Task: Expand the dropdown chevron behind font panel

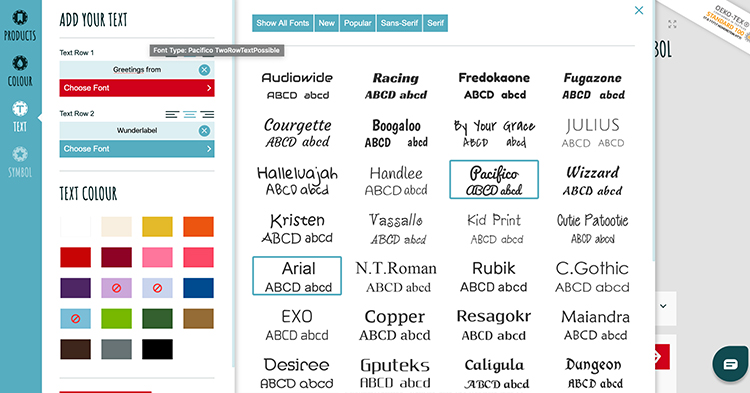Action: (x=663, y=306)
